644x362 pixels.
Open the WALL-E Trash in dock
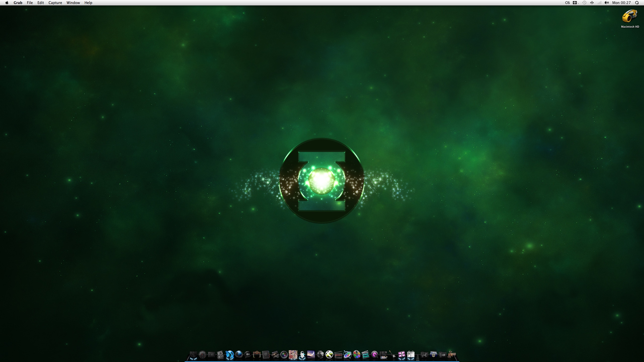[x=452, y=354]
